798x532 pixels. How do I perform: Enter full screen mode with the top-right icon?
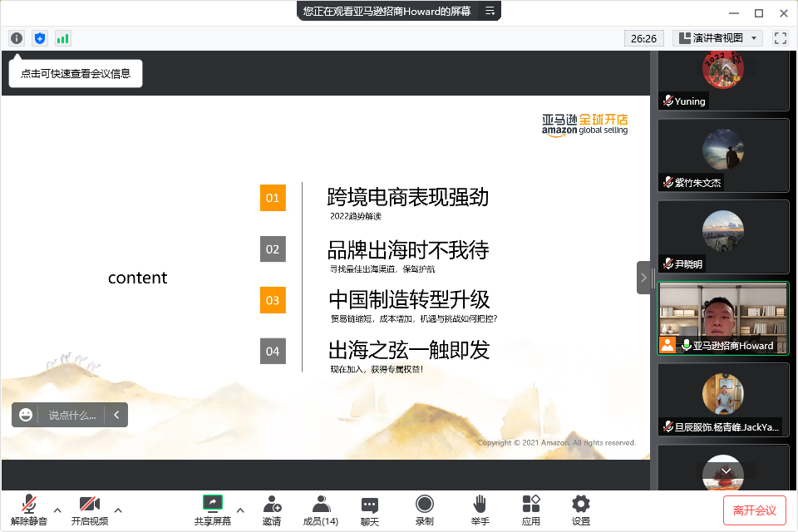point(780,38)
